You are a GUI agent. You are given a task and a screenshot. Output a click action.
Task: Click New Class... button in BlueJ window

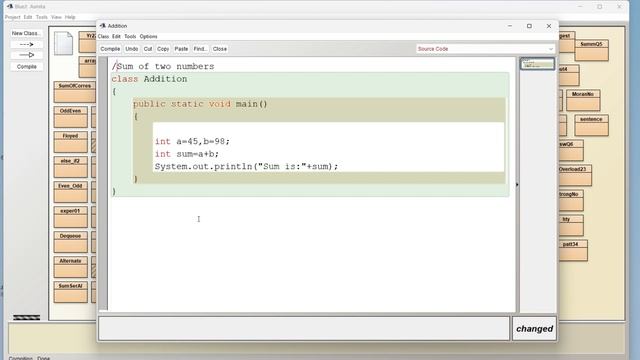[x=27, y=33]
